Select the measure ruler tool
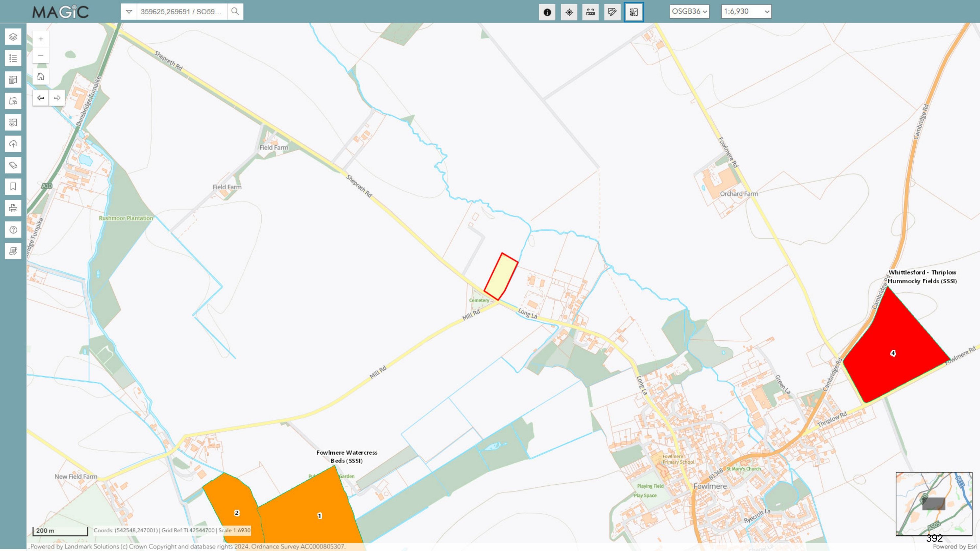Image resolution: width=980 pixels, height=551 pixels. pos(590,12)
